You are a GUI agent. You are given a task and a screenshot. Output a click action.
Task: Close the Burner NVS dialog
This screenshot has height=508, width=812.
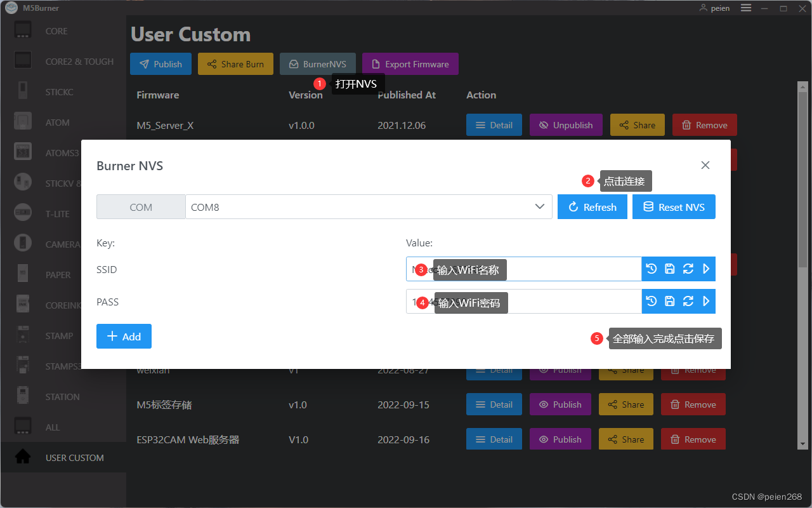(705, 165)
